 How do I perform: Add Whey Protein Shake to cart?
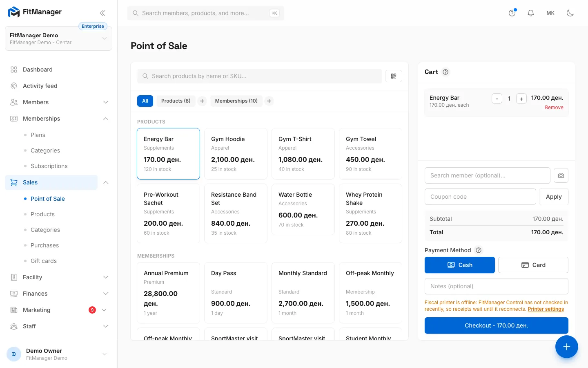(370, 213)
